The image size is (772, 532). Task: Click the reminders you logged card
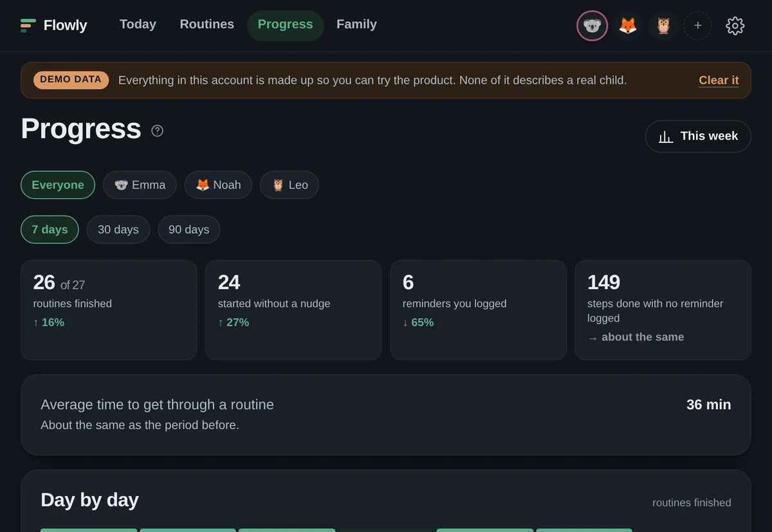click(479, 310)
